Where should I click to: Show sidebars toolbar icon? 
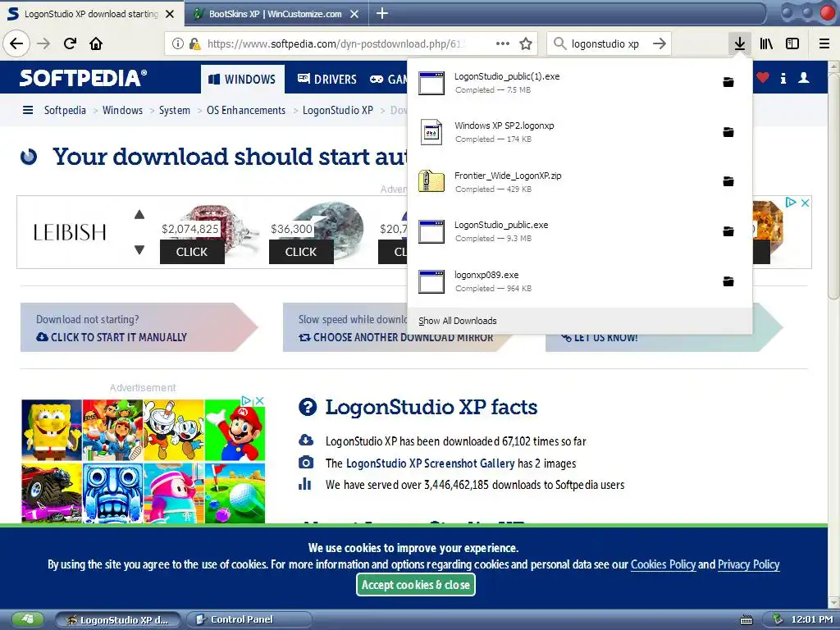coord(792,43)
